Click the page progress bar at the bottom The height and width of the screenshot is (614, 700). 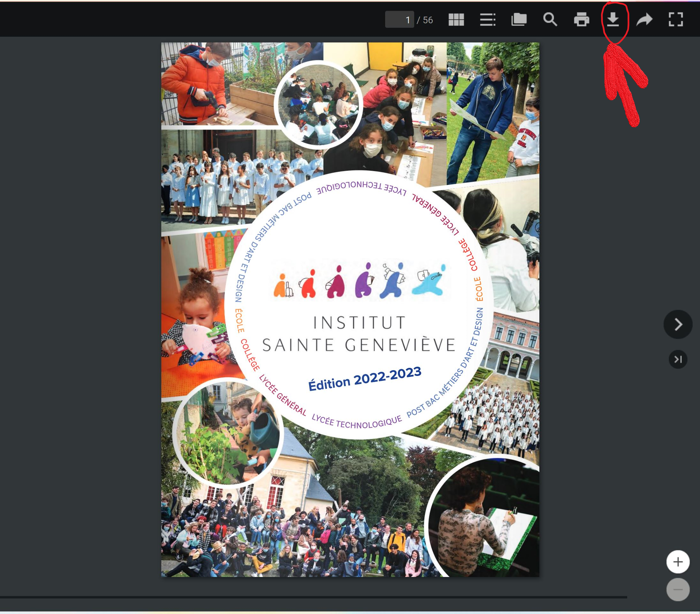pyautogui.click(x=313, y=597)
